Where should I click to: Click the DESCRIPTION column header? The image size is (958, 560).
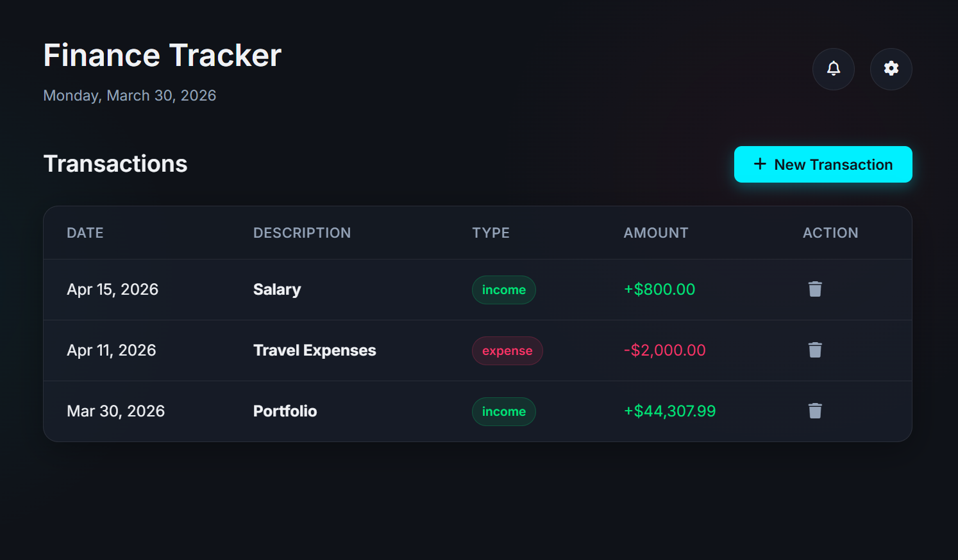[x=302, y=233]
